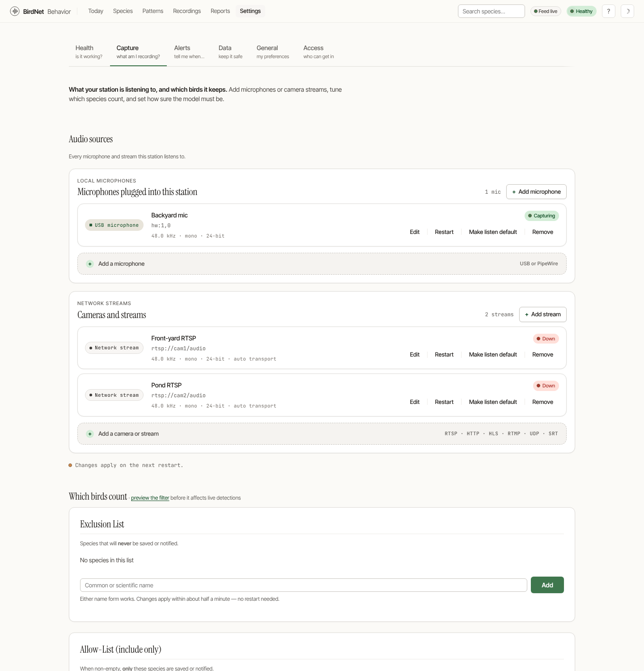644x671 pixels.
Task: Switch to the Access settings tab
Action: (x=318, y=52)
